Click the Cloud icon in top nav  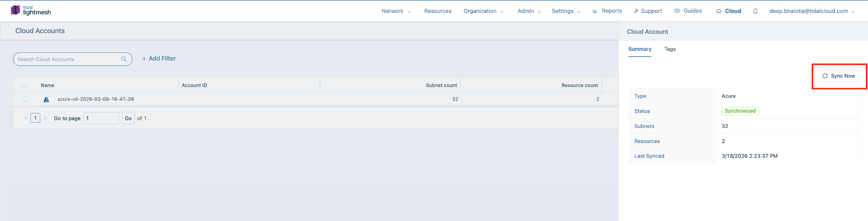[719, 11]
